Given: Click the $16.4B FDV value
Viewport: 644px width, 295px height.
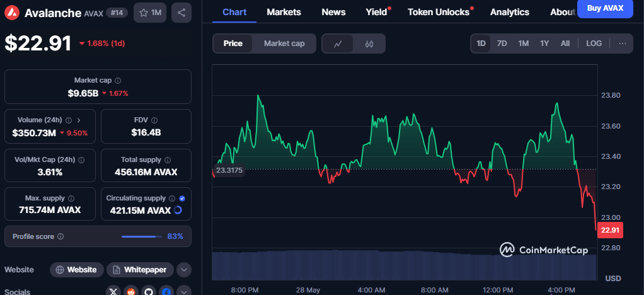Looking at the screenshot, I should (x=146, y=133).
